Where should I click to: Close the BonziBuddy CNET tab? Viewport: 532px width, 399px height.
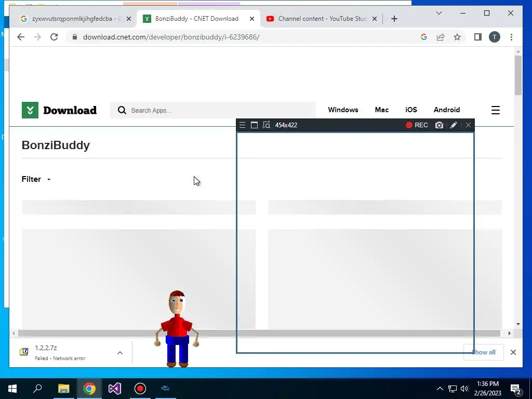click(252, 19)
